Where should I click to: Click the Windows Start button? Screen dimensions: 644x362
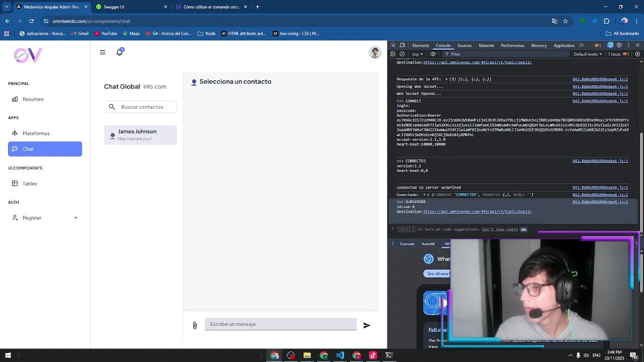click(x=8, y=355)
